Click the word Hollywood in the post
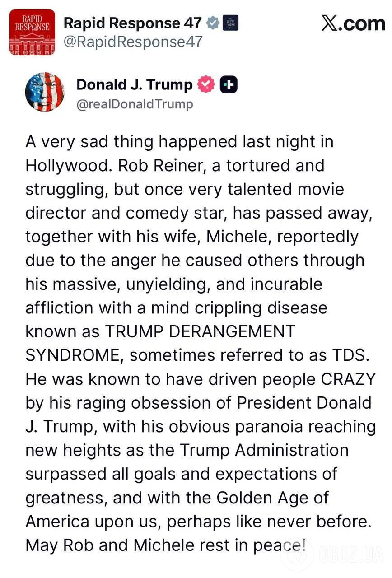This screenshot has width=392, height=578. tap(67, 166)
